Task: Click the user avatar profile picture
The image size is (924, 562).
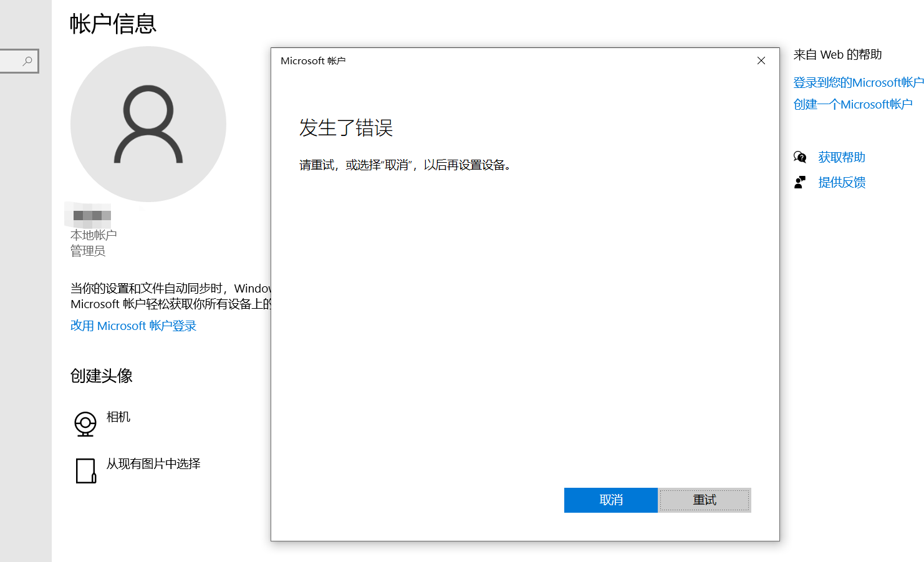Action: pyautogui.click(x=148, y=124)
